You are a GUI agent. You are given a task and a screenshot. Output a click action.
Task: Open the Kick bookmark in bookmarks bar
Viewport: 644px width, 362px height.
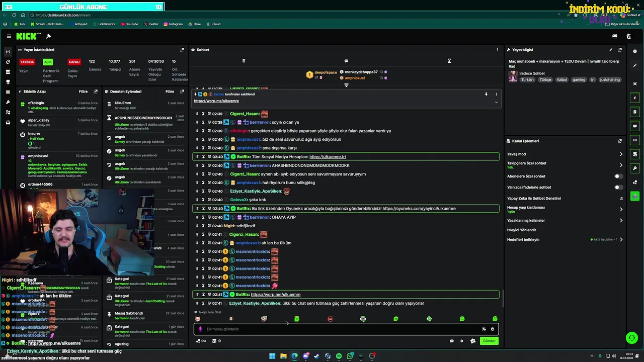(x=20, y=24)
